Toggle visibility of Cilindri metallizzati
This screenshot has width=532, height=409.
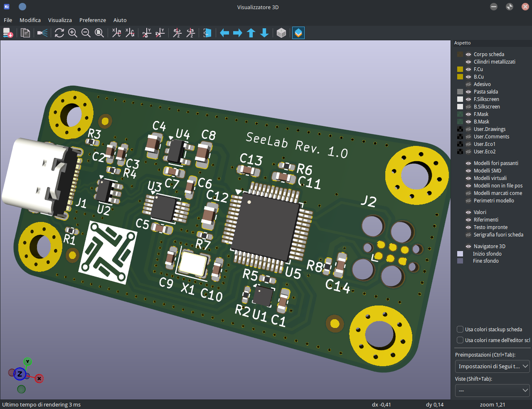tap(468, 62)
